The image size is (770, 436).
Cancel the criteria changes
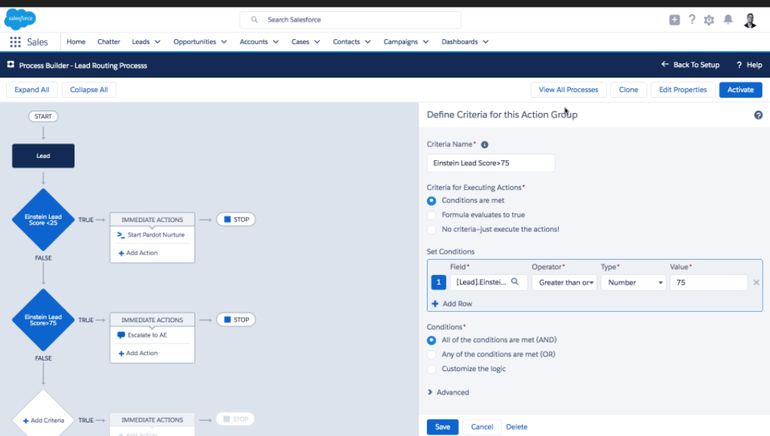click(482, 427)
